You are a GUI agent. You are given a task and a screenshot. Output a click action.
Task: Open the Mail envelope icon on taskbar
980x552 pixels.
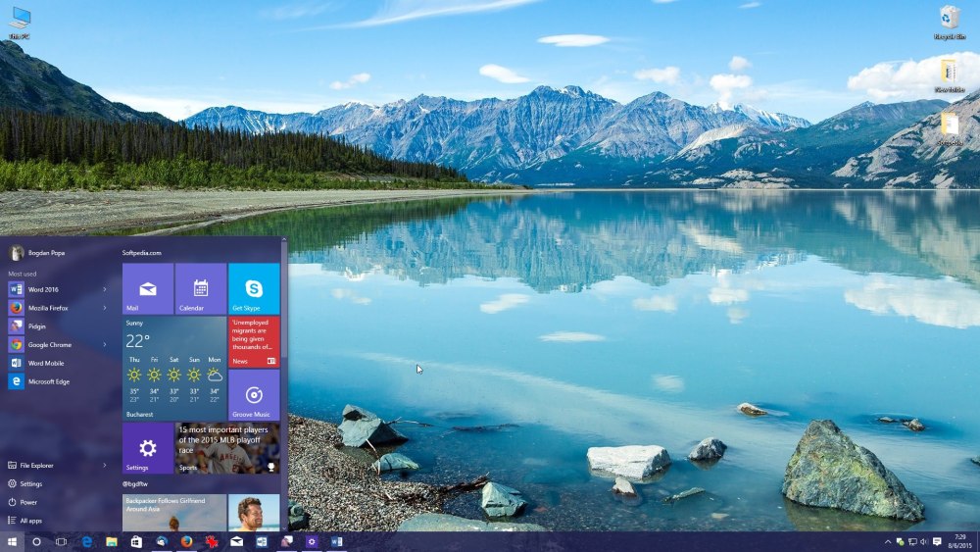237,541
